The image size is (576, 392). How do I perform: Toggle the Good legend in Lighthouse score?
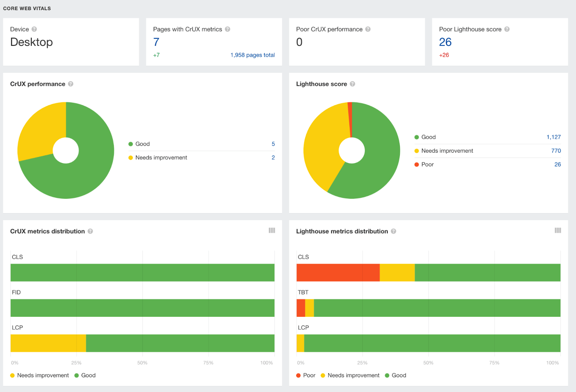(428, 137)
